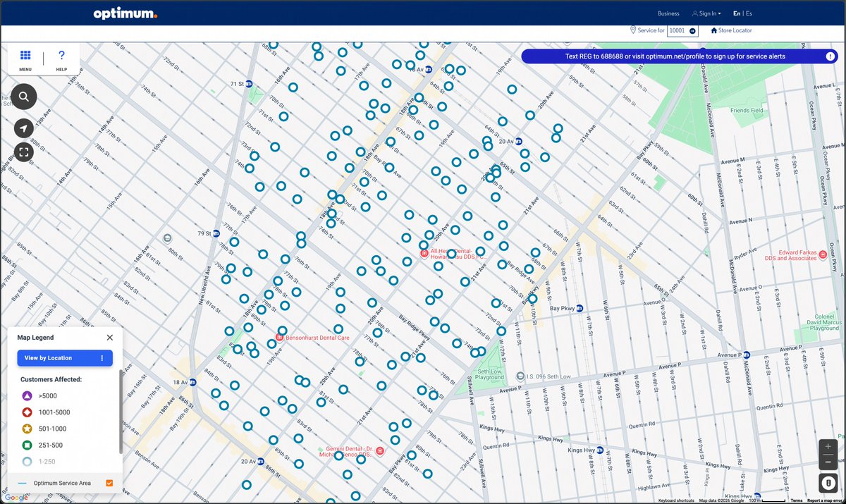Click the >5000 purple legend symbol

coord(26,396)
